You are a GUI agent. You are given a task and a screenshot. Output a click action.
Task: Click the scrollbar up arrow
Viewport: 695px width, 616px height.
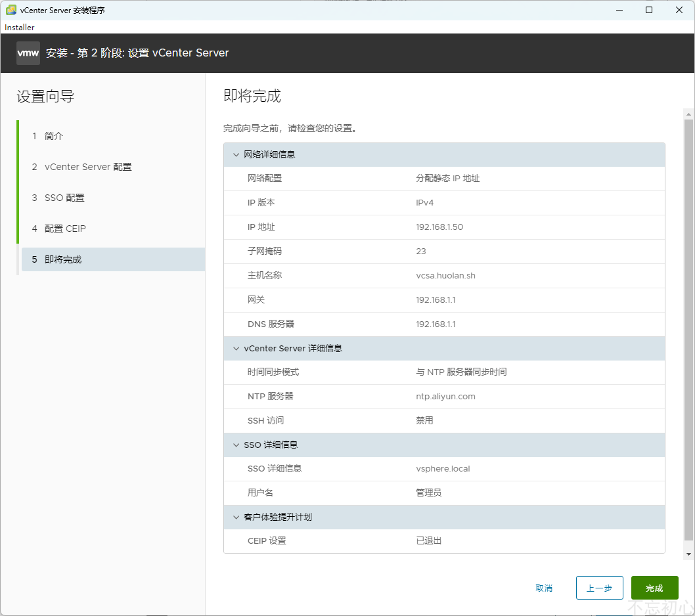[688, 114]
